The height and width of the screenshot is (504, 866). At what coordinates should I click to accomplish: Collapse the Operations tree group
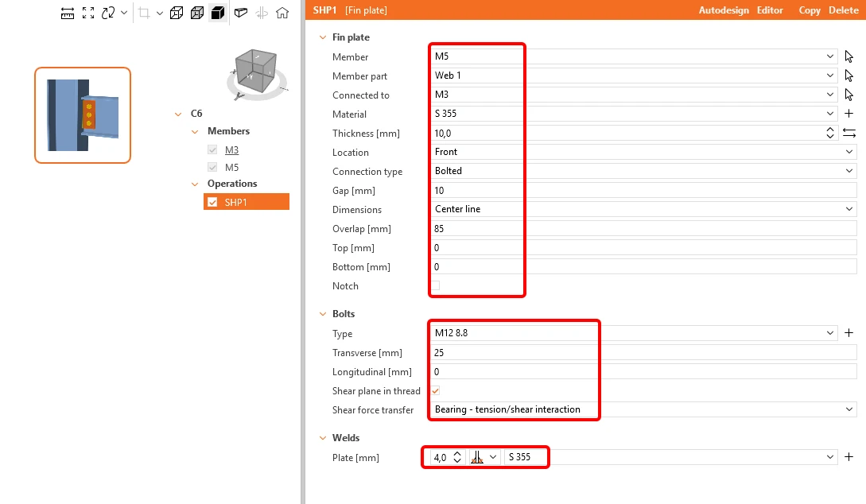tap(194, 184)
